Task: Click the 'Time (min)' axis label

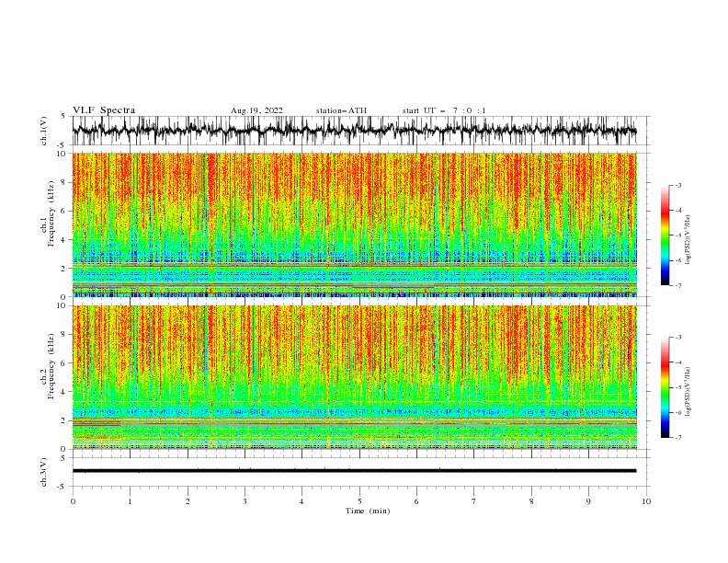Action: pos(368,511)
